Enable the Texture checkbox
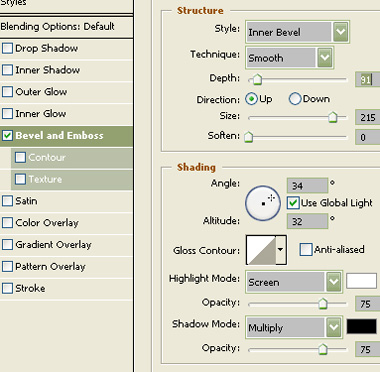This screenshot has width=380, height=372. click(x=20, y=179)
